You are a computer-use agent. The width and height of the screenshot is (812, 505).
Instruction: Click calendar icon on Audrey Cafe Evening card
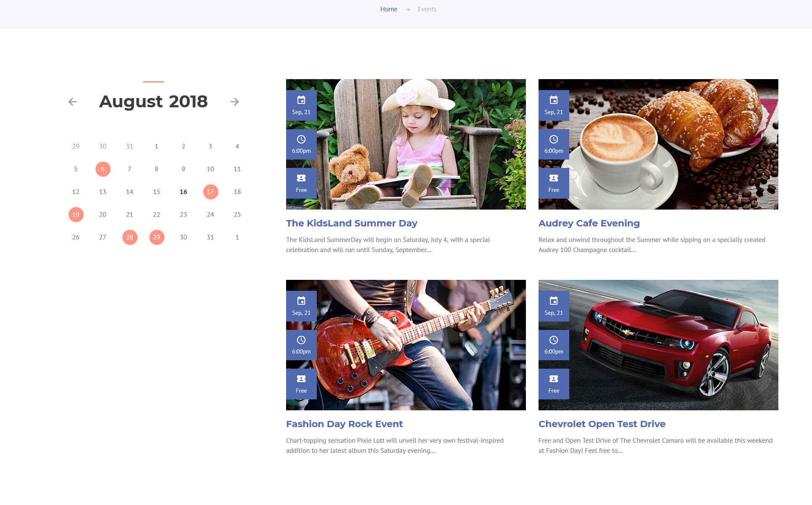[x=554, y=100]
